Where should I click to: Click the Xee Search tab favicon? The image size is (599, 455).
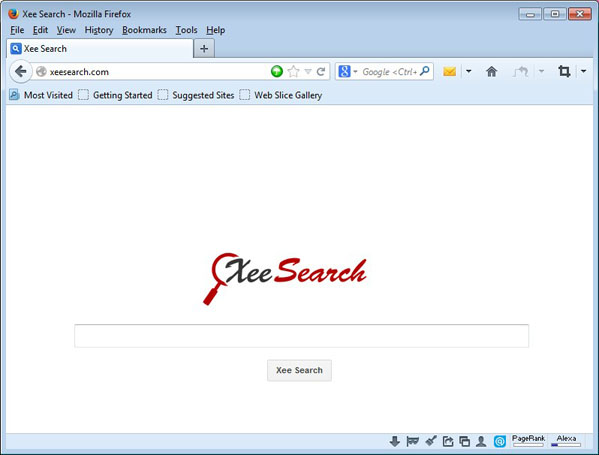16,49
